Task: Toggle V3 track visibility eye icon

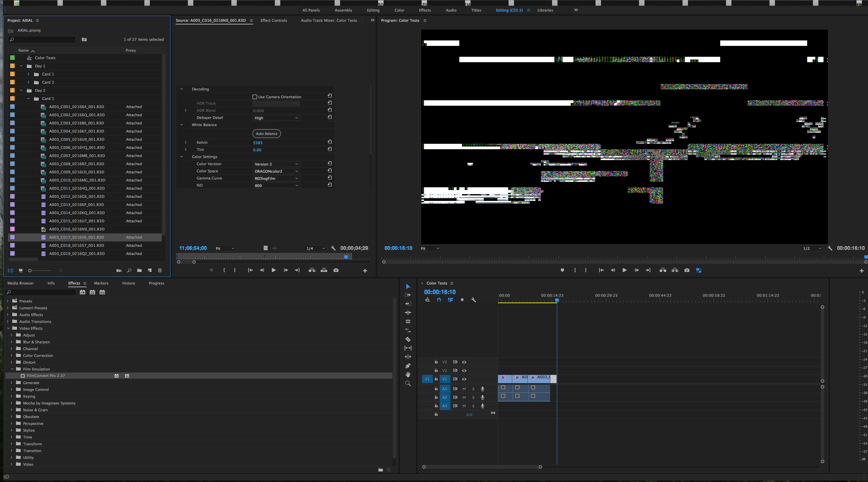Action: [x=464, y=362]
